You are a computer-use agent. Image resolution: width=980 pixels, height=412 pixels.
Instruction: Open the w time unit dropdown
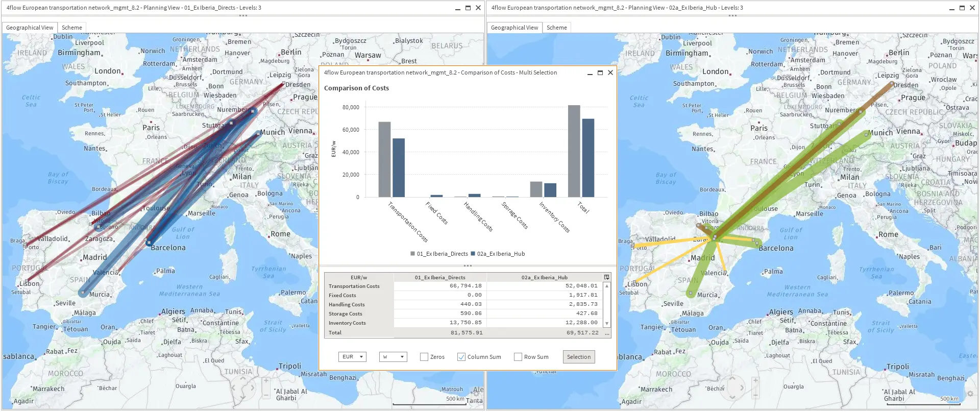click(x=393, y=357)
